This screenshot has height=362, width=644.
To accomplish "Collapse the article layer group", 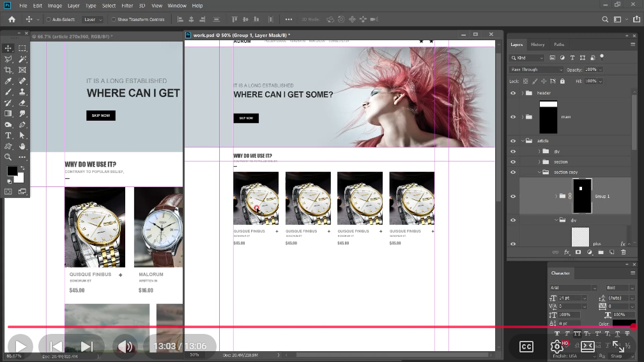I will coord(523,140).
